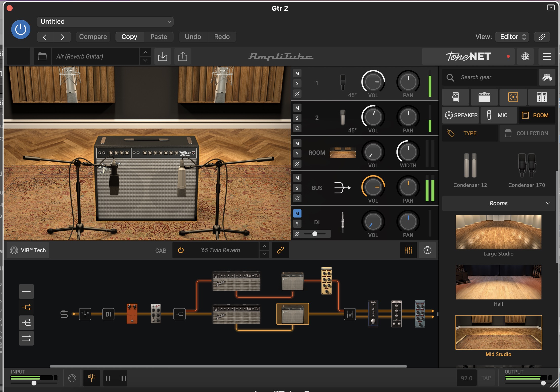Screen dimensions: 560x392
Task: Solo the BUS channel
Action: [297, 188]
